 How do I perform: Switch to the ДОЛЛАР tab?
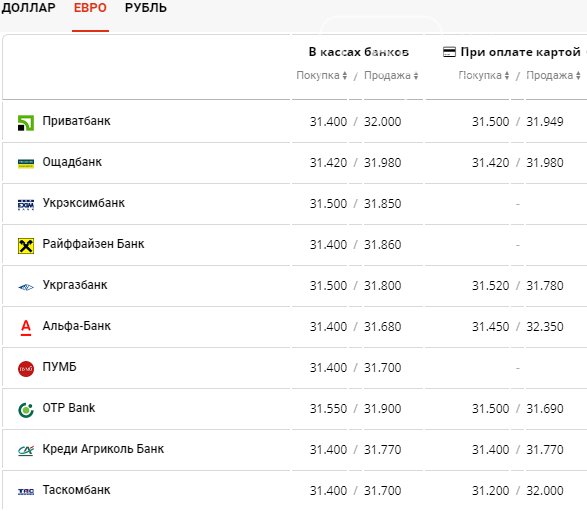click(x=28, y=7)
